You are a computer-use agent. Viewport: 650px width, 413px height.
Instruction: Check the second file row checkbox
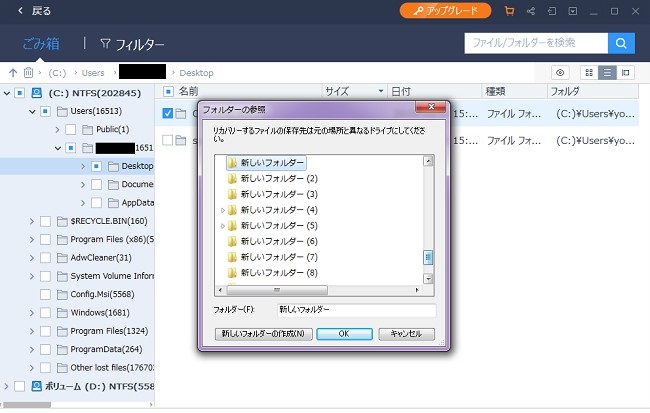click(167, 140)
